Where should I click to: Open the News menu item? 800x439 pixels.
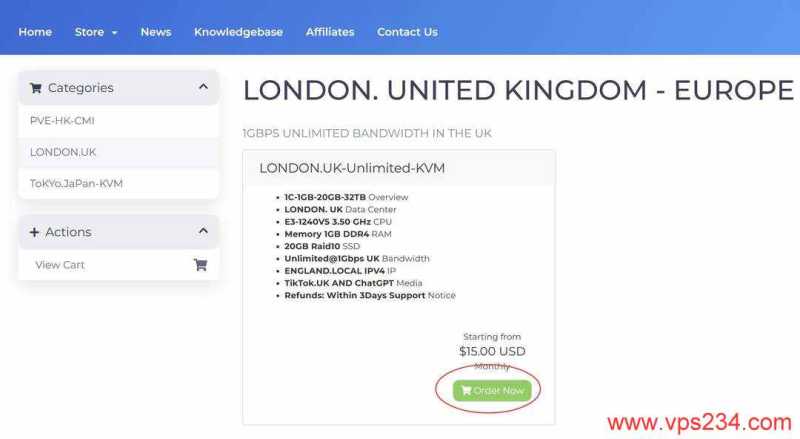click(156, 32)
